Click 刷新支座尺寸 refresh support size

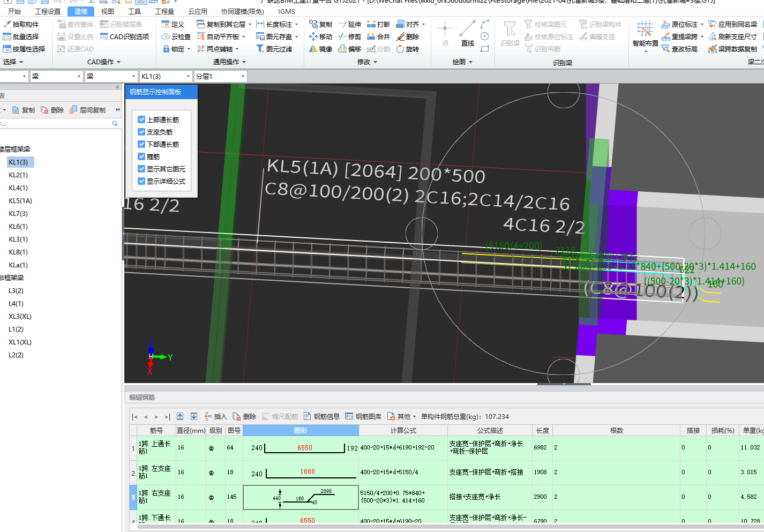(732, 36)
